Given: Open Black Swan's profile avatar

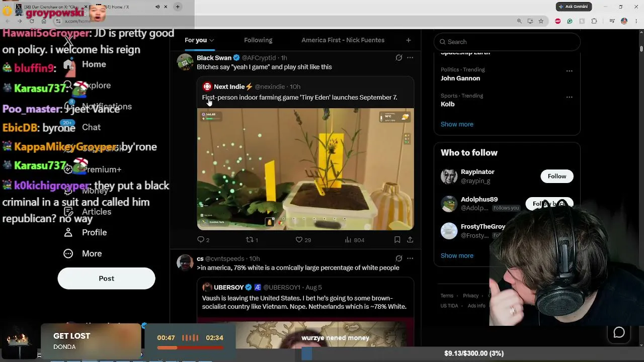Looking at the screenshot, I should coord(185,62).
